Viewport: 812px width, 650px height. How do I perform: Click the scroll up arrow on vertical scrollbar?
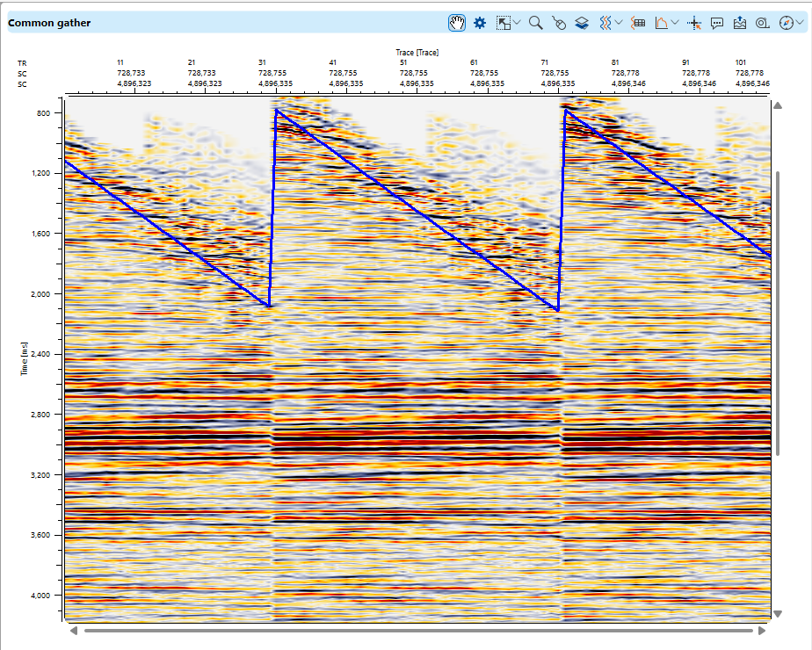tap(777, 106)
